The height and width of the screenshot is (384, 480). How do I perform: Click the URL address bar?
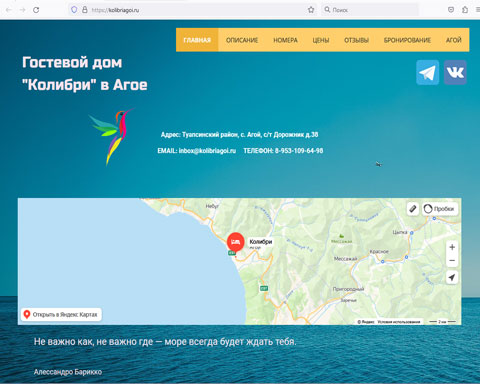click(193, 10)
